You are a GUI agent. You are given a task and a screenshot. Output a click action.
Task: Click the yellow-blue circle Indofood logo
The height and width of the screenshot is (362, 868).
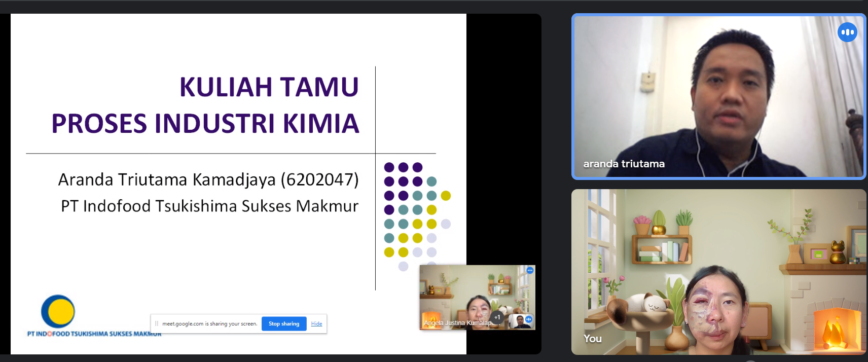(58, 311)
